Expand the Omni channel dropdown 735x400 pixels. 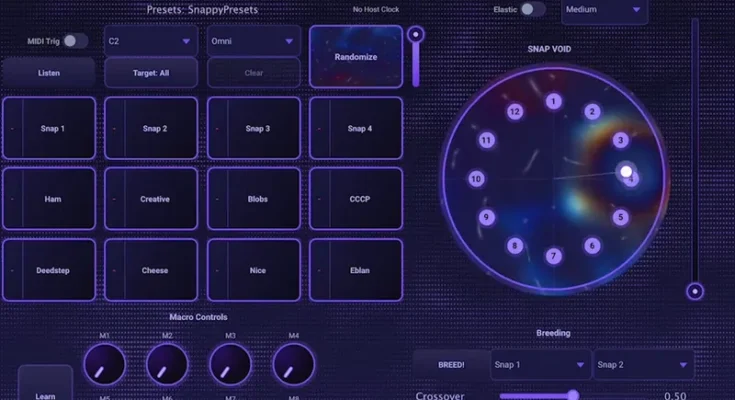253,41
